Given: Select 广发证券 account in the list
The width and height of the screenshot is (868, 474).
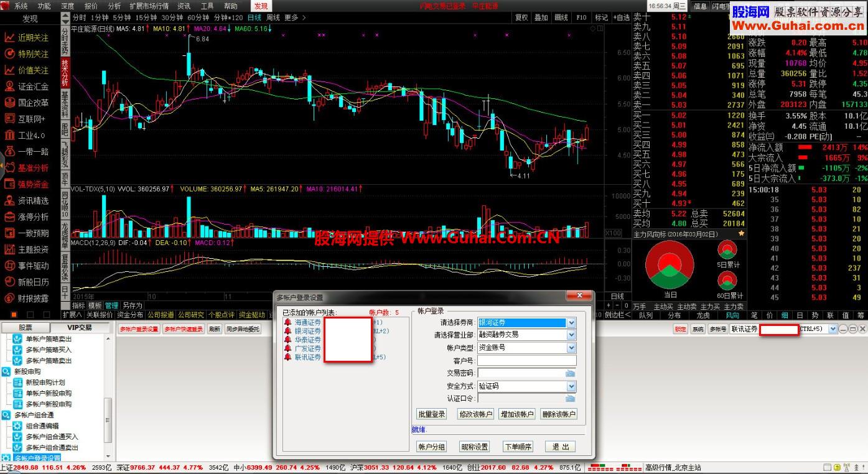Looking at the screenshot, I should pyautogui.click(x=307, y=349).
